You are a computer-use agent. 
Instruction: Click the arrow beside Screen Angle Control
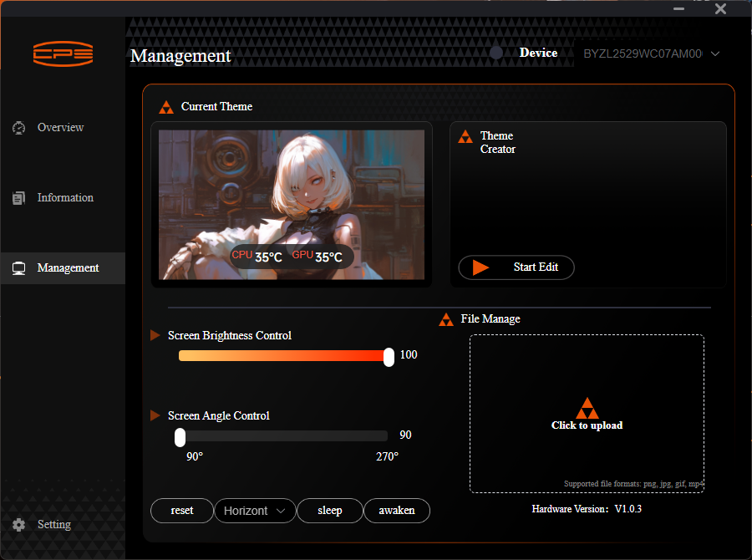(x=155, y=415)
